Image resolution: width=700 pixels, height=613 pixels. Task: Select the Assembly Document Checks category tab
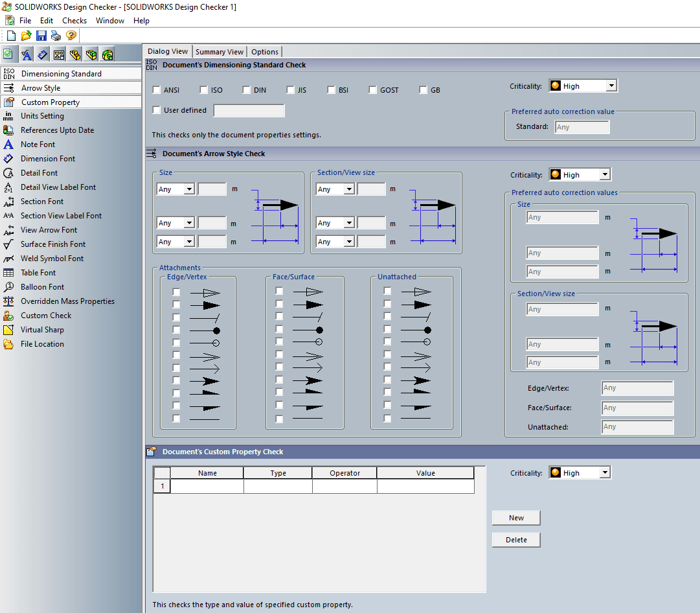pyautogui.click(x=91, y=54)
